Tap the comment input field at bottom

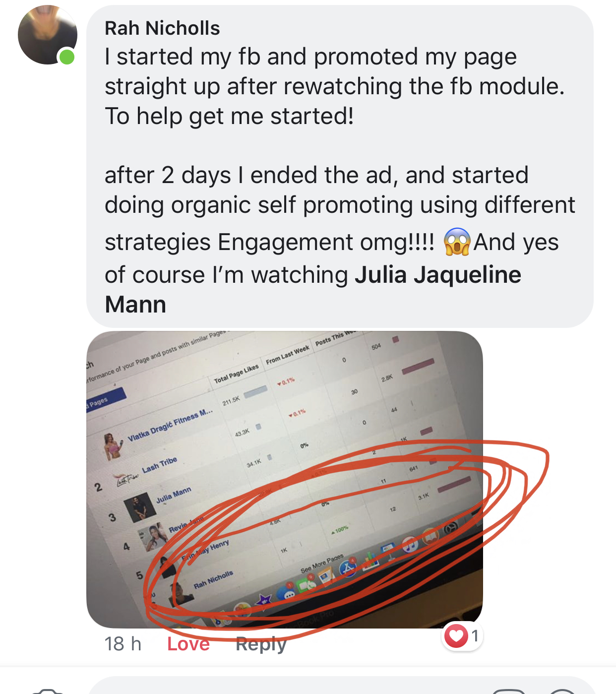(342, 686)
